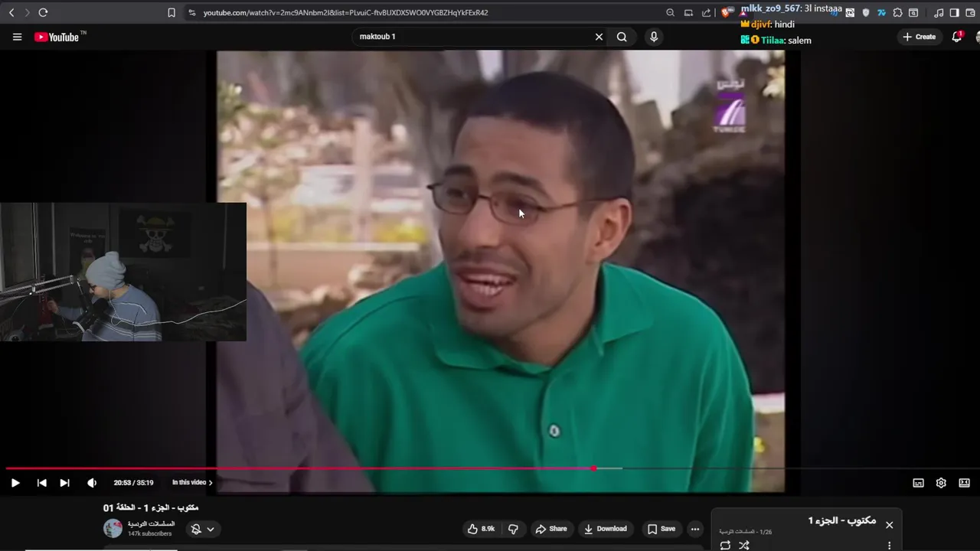This screenshot has width=980, height=551.
Task: Click the shield extension icon
Action: point(866,12)
